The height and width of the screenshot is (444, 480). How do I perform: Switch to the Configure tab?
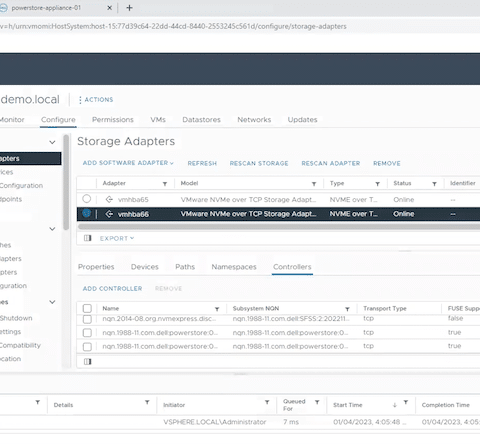(x=58, y=120)
